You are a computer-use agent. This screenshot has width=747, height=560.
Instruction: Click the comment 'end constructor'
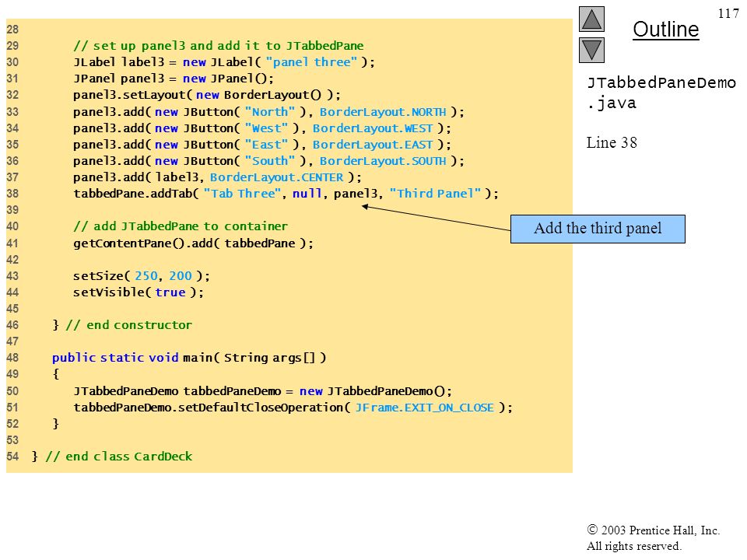[x=128, y=325]
